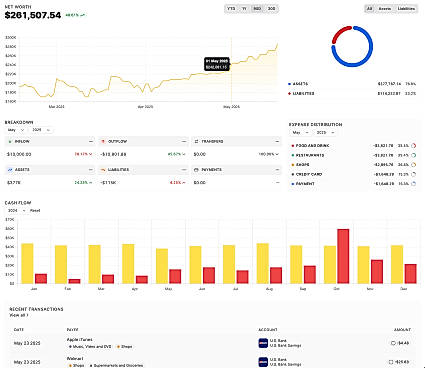
Task: Switch allocation view to Assets
Action: pyautogui.click(x=385, y=9)
